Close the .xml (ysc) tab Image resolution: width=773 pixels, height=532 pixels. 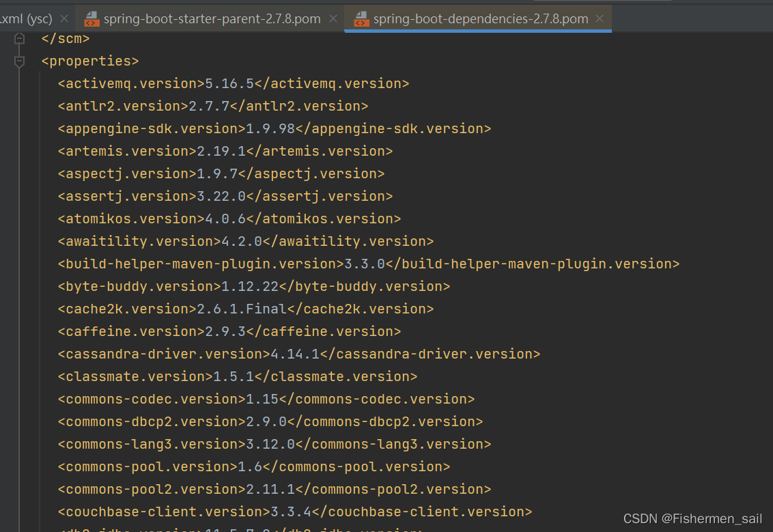pos(64,18)
